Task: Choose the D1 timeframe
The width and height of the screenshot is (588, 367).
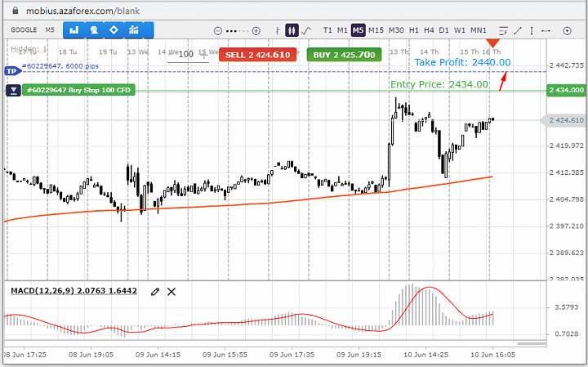Action: [443, 30]
